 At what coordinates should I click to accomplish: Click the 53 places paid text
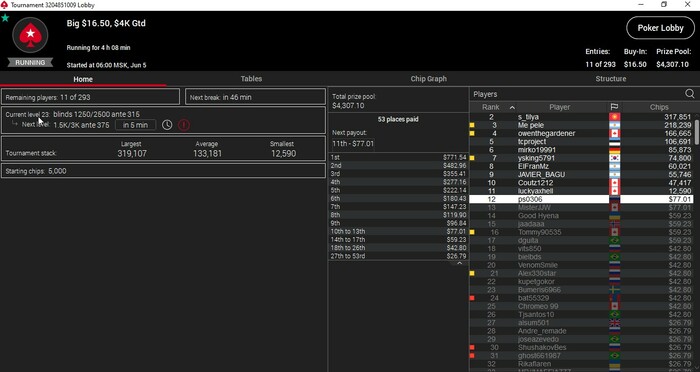pos(398,119)
